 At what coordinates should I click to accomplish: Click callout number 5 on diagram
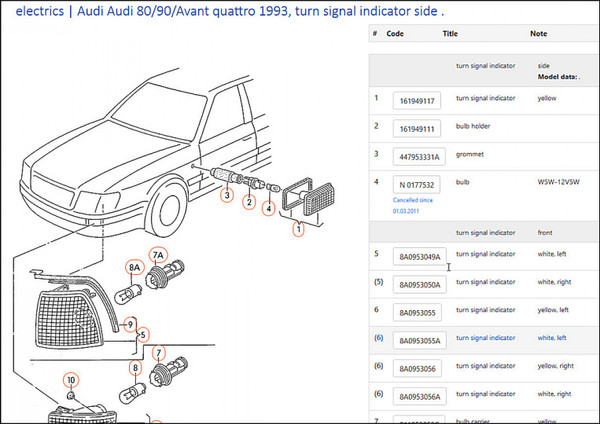[x=143, y=335]
